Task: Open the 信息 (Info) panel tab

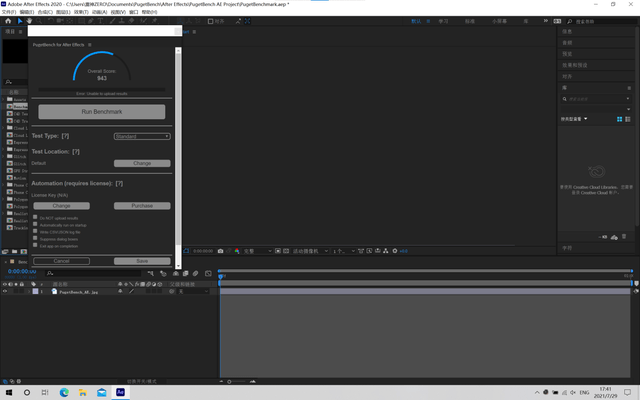Action: (x=567, y=31)
